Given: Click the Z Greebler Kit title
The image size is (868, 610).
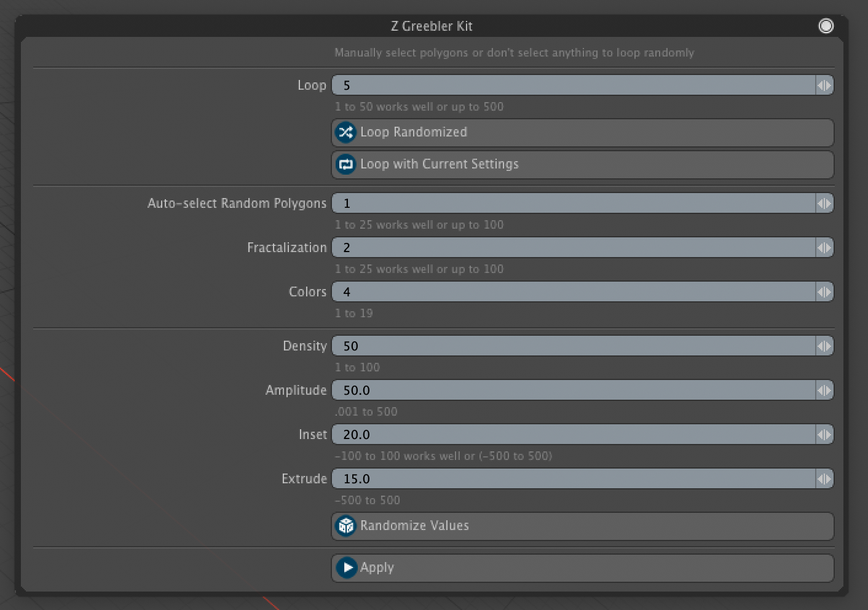Looking at the screenshot, I should (432, 26).
